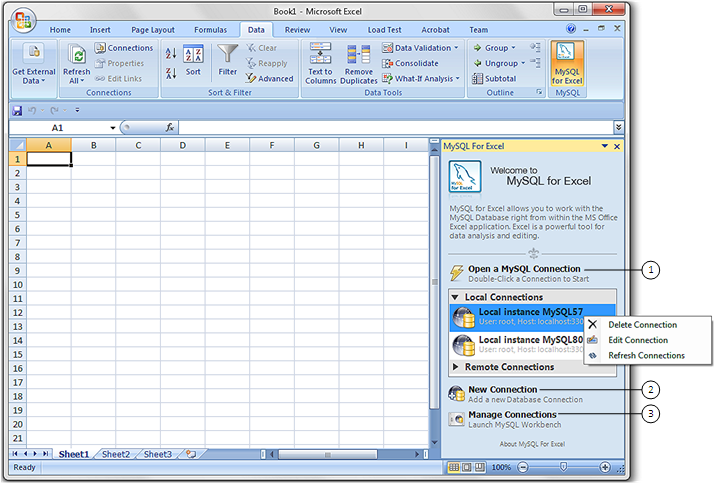
Task: Switch to Page Layout view
Action: [467, 467]
